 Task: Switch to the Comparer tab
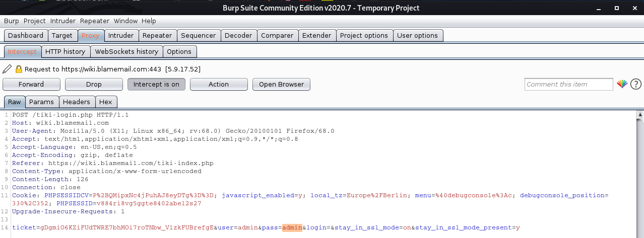coord(277,35)
